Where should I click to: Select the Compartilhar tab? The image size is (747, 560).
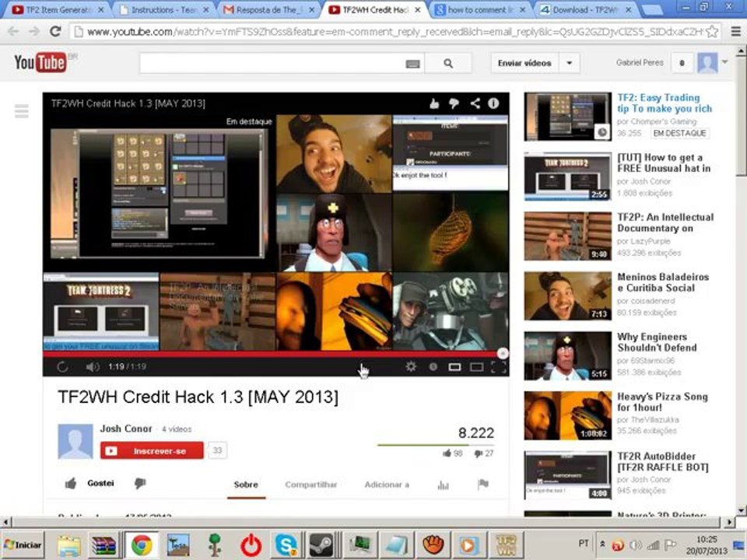point(310,485)
